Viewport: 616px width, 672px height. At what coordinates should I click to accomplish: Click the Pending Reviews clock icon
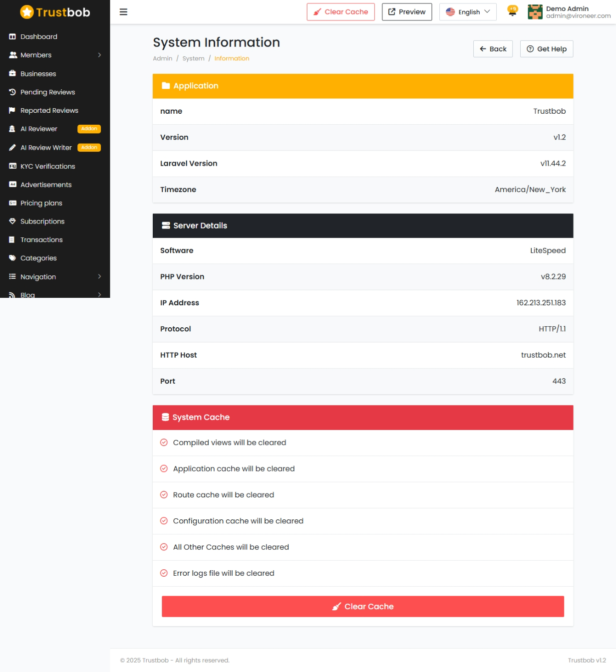(x=12, y=92)
